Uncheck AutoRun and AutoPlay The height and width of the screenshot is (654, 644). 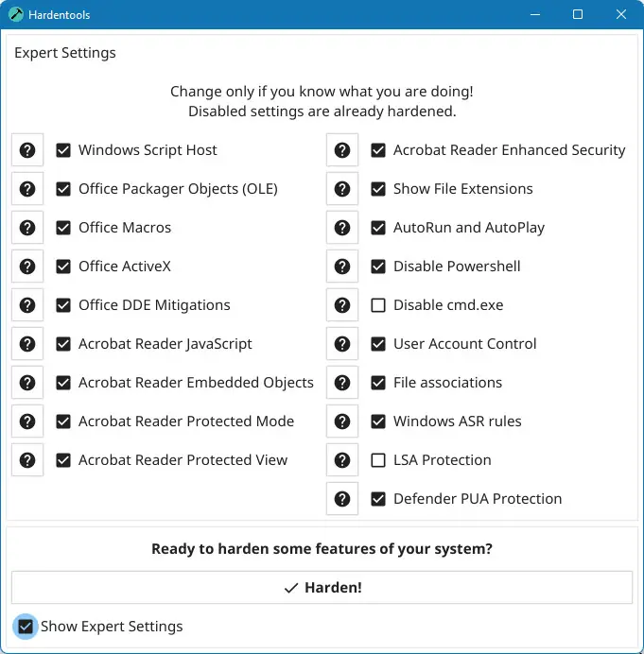(x=378, y=228)
